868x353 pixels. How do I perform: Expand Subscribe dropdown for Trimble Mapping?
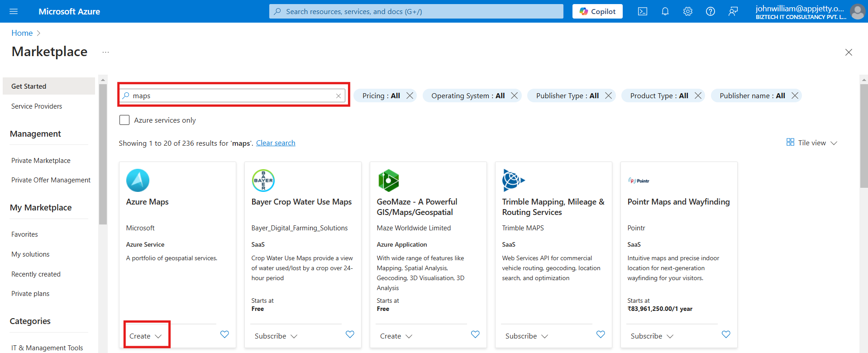coord(527,336)
